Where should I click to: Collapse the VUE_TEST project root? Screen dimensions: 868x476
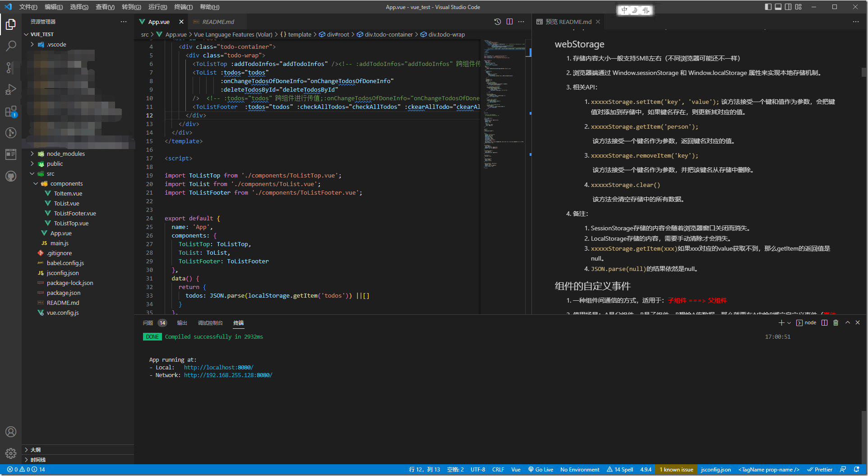coord(78,34)
